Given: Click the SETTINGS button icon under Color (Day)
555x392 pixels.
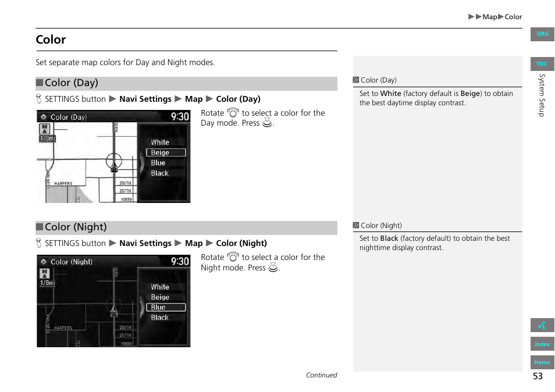Looking at the screenshot, I should pyautogui.click(x=38, y=99).
